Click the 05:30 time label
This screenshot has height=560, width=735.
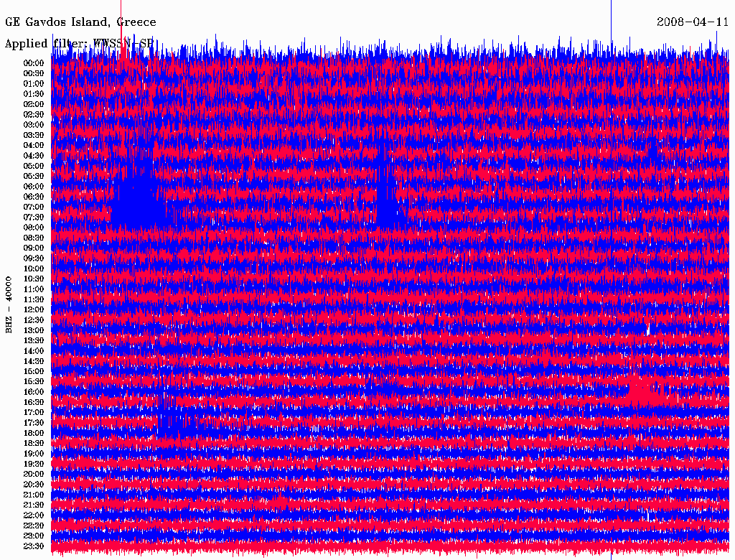(x=34, y=177)
